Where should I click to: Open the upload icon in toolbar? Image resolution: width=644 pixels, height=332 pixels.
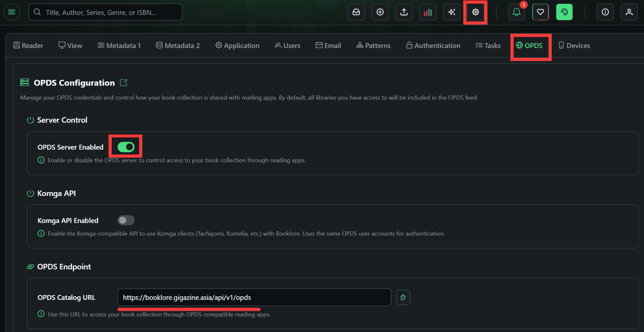point(404,12)
